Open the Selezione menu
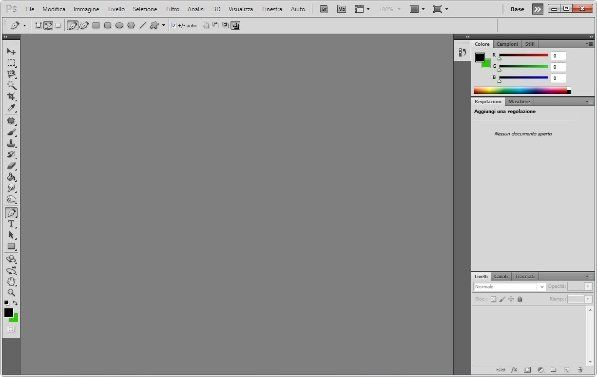 [x=145, y=9]
